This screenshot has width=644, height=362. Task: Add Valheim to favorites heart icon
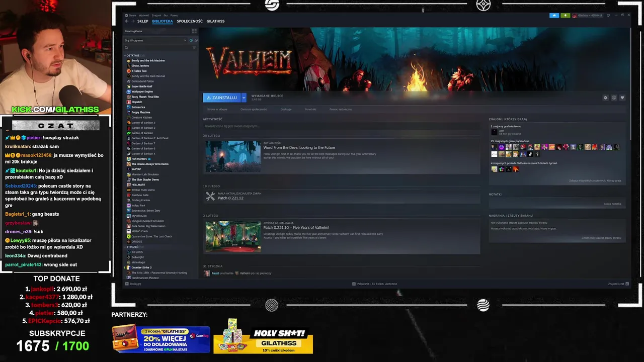[622, 98]
